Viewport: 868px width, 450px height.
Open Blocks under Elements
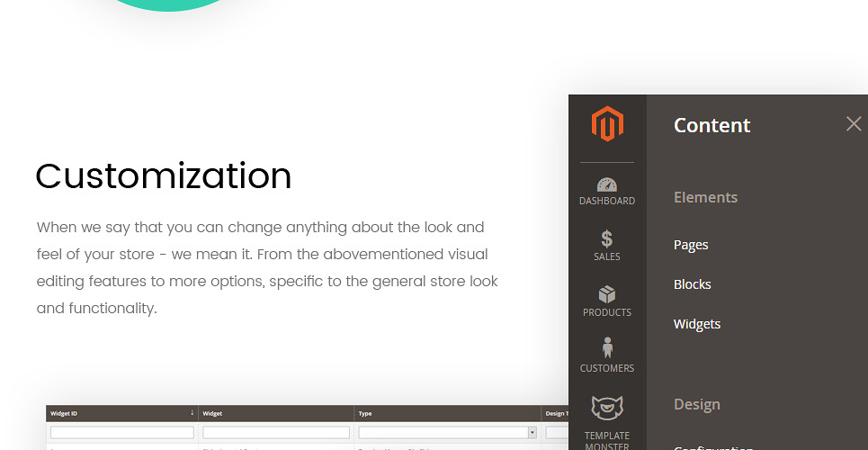(692, 284)
